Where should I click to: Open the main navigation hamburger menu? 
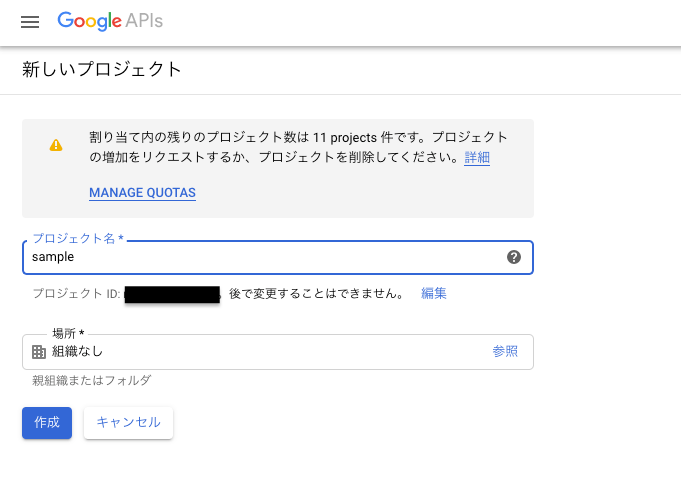(30, 22)
